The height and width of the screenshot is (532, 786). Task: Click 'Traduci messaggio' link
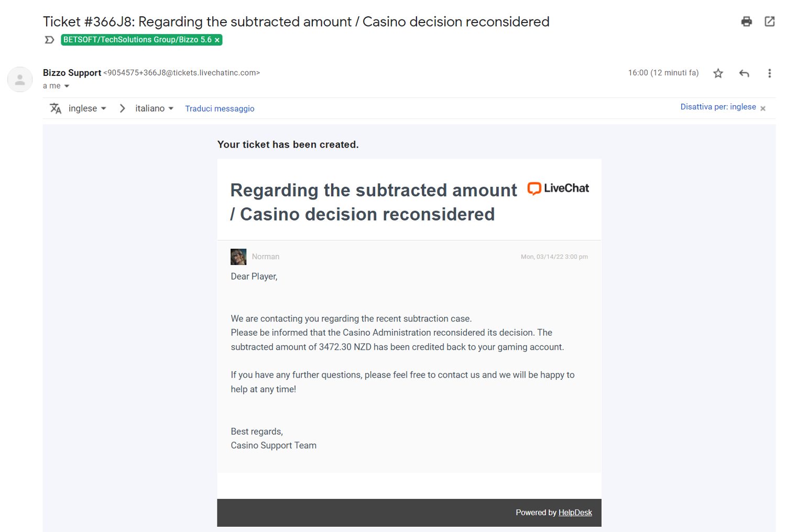(x=220, y=109)
